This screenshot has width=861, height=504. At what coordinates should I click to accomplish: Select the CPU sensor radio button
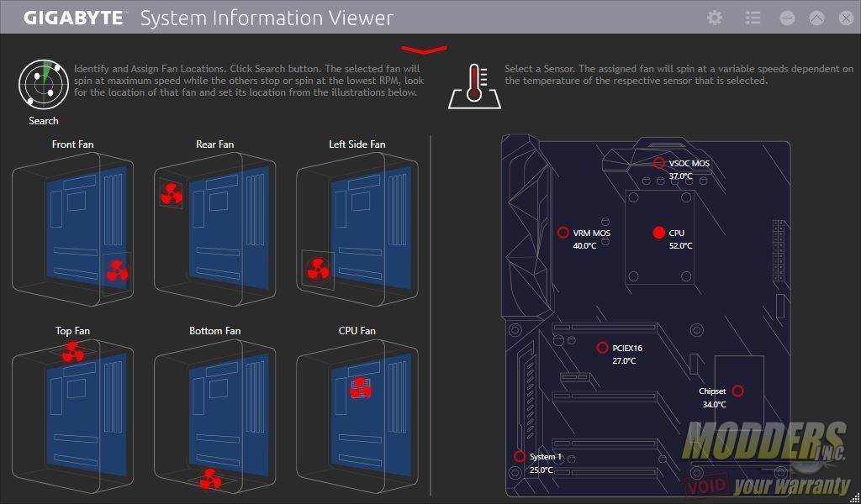(659, 233)
